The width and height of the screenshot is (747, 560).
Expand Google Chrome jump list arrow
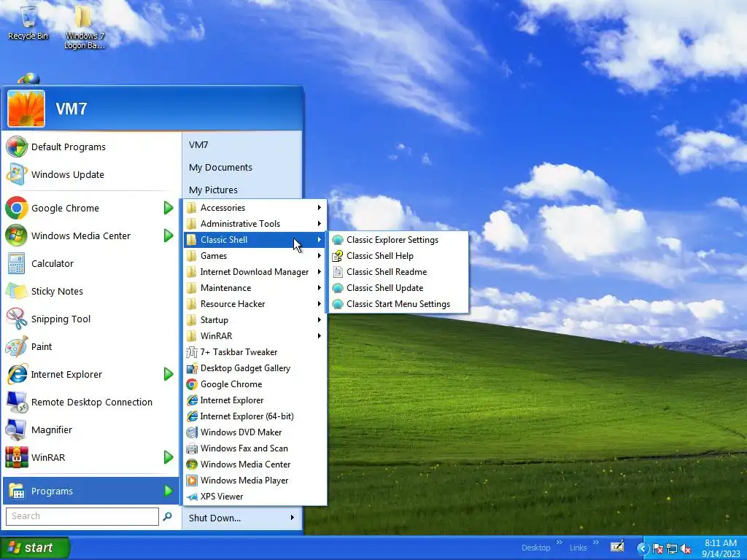(169, 208)
